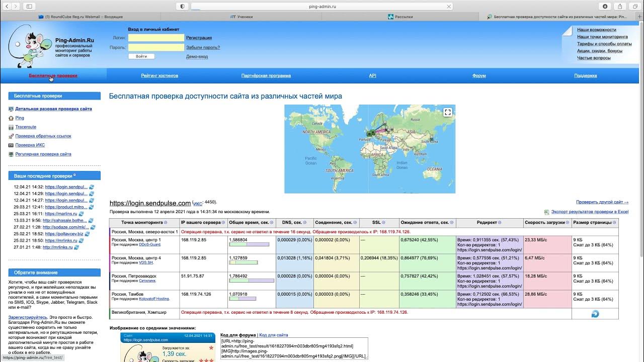The width and height of the screenshot is (644, 362).
Task: Open the Поддержка menu item
Action: [x=586, y=75]
